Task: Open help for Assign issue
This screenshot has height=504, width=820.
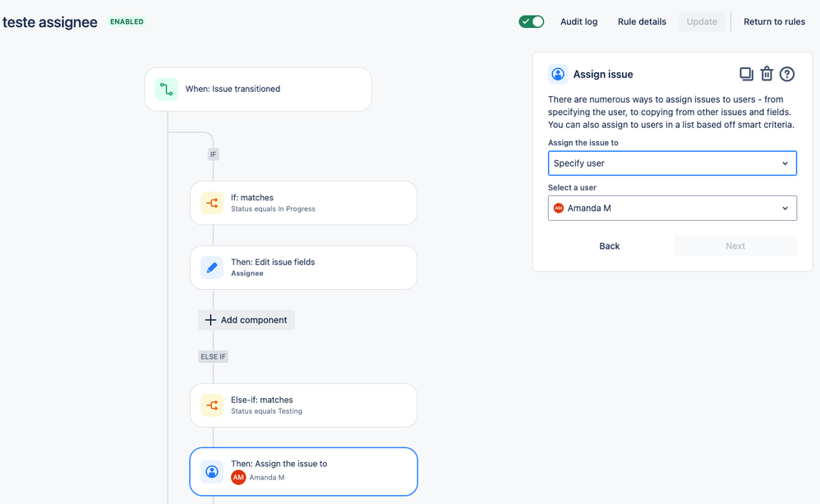Action: pos(787,74)
